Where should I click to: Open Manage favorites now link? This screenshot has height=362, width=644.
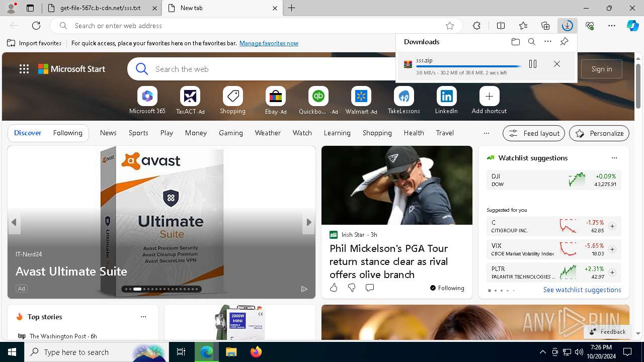pos(269,43)
